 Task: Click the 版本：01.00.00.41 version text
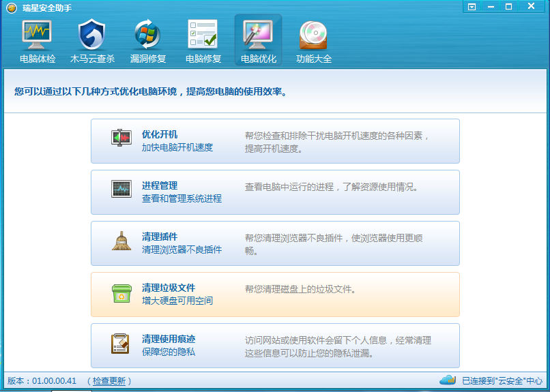point(42,381)
